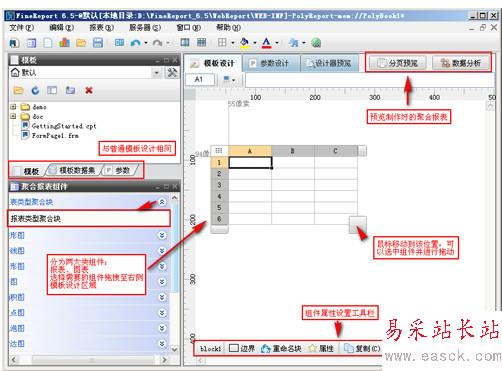This screenshot has width=502, height=371.
Task: Open the 编辑 menu
Action: [x=62, y=28]
